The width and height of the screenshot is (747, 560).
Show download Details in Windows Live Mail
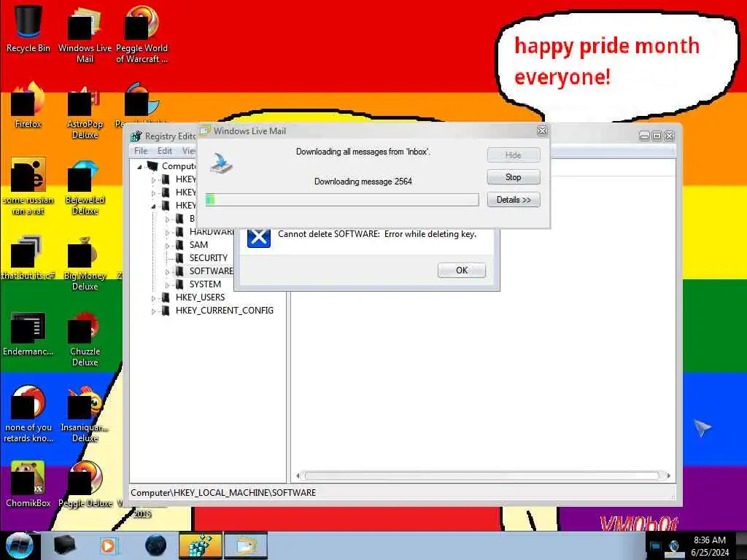pyautogui.click(x=513, y=200)
